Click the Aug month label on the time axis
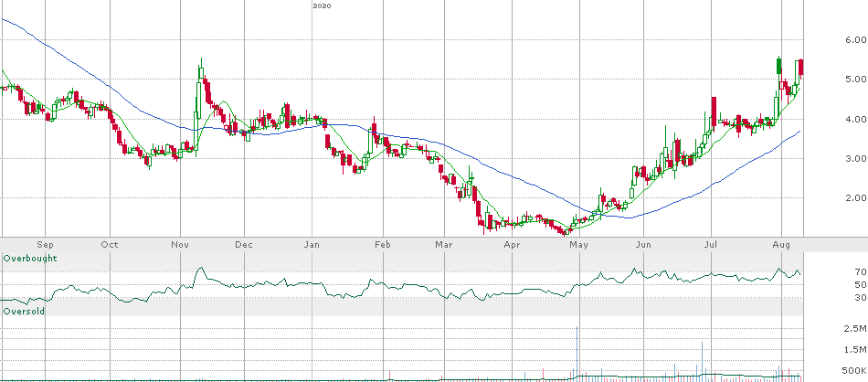This screenshot has height=382, width=868. 781,244
